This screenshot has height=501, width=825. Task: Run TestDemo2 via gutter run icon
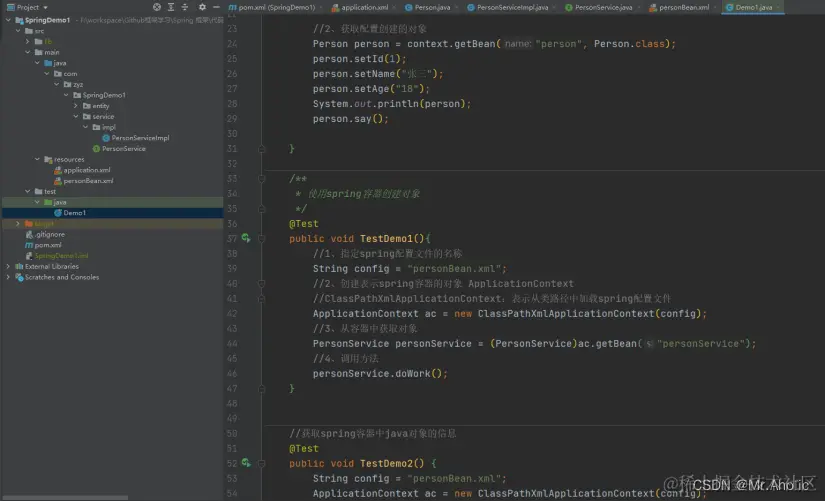coord(246,463)
